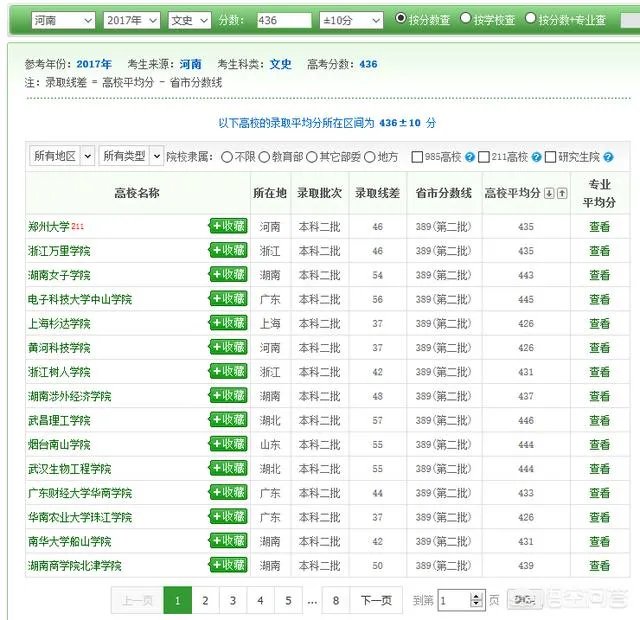The height and width of the screenshot is (620, 640).
Task: Open the 2017年 year dropdown
Action: click(x=132, y=20)
